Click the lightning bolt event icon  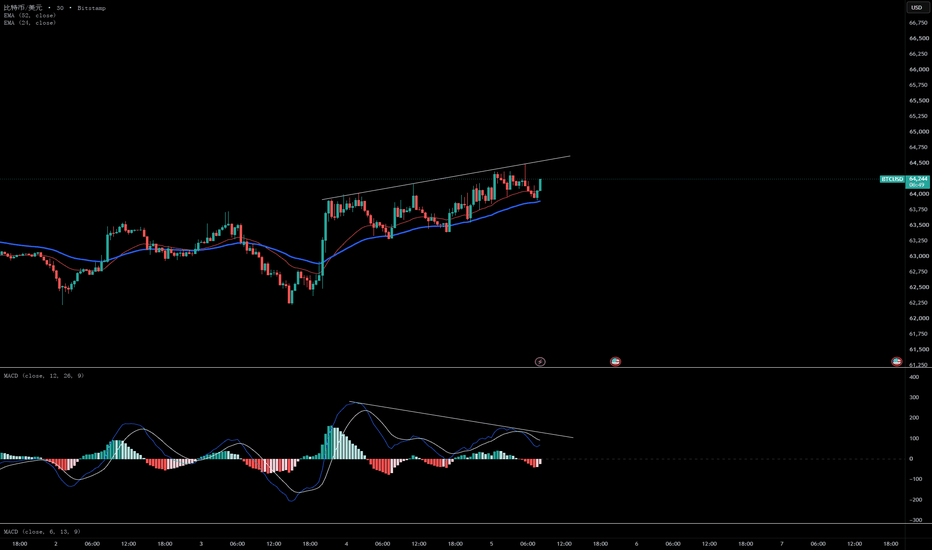click(x=540, y=362)
